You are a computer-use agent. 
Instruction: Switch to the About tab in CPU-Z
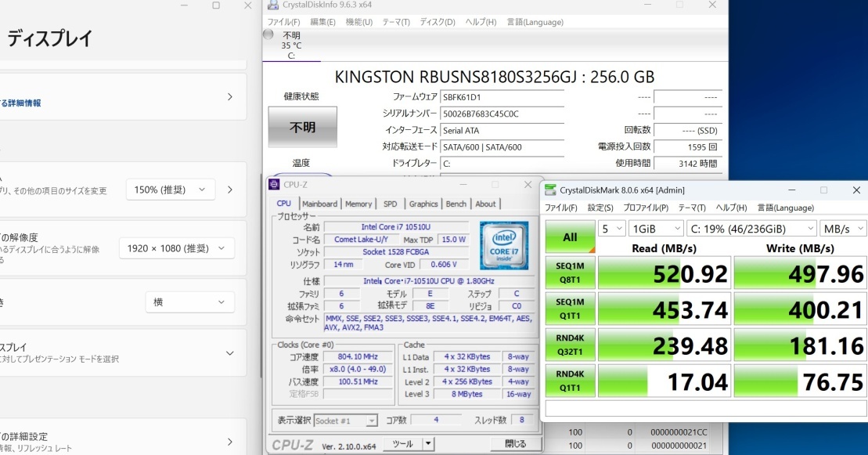click(485, 204)
